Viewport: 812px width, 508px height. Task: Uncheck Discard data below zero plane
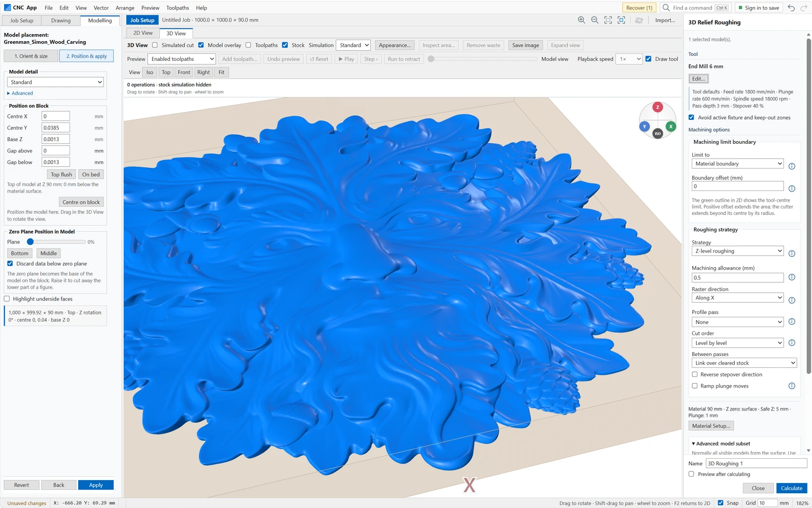pos(10,264)
